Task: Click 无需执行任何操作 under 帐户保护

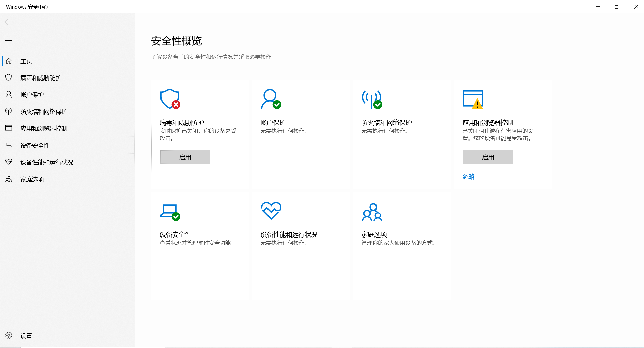Action: [284, 131]
